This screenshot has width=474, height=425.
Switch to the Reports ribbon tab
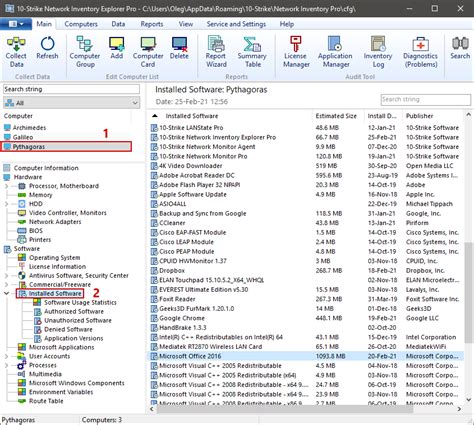pyautogui.click(x=152, y=24)
